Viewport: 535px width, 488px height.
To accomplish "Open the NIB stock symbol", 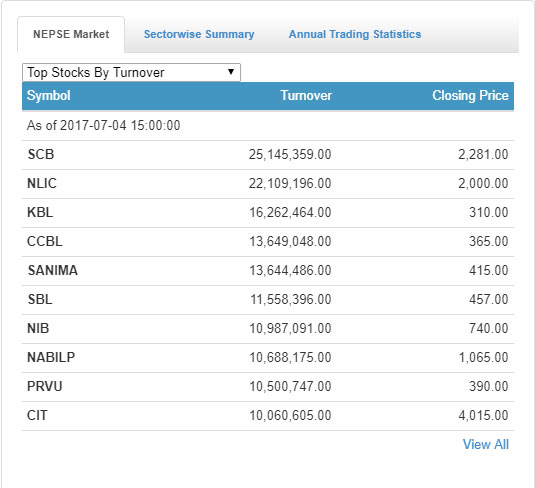I will pyautogui.click(x=38, y=328).
